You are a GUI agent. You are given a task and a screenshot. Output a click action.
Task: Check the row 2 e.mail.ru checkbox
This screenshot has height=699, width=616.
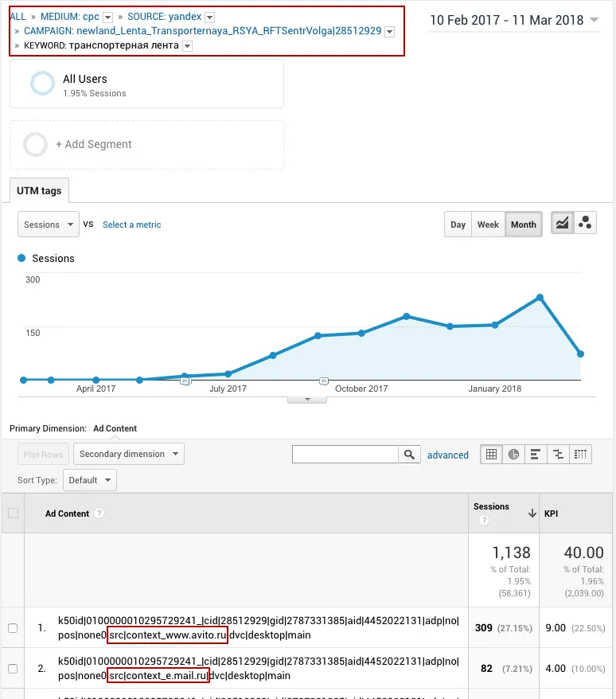pyautogui.click(x=13, y=669)
